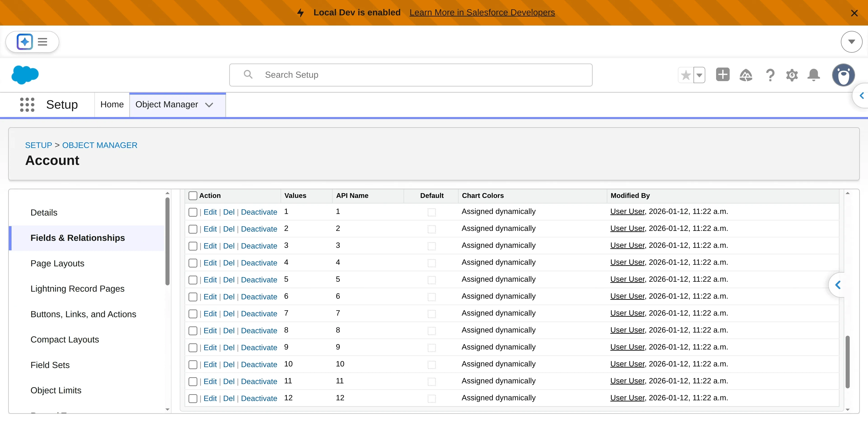Open the Global Actions plus icon
The height and width of the screenshot is (422, 868).
(x=722, y=75)
